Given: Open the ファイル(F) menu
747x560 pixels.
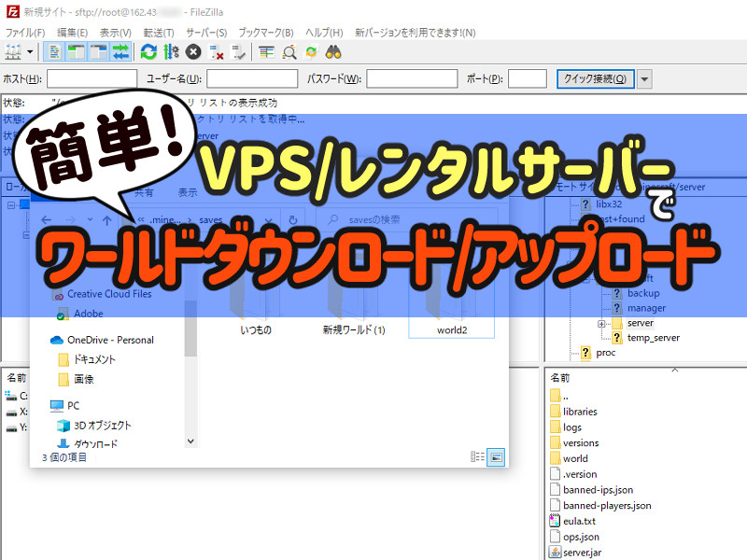Looking at the screenshot, I should click(x=25, y=33).
